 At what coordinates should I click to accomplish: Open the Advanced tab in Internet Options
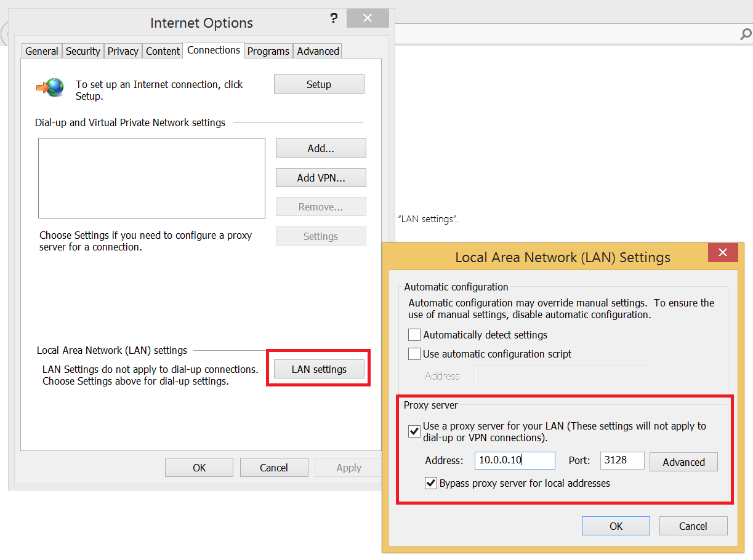point(318,51)
